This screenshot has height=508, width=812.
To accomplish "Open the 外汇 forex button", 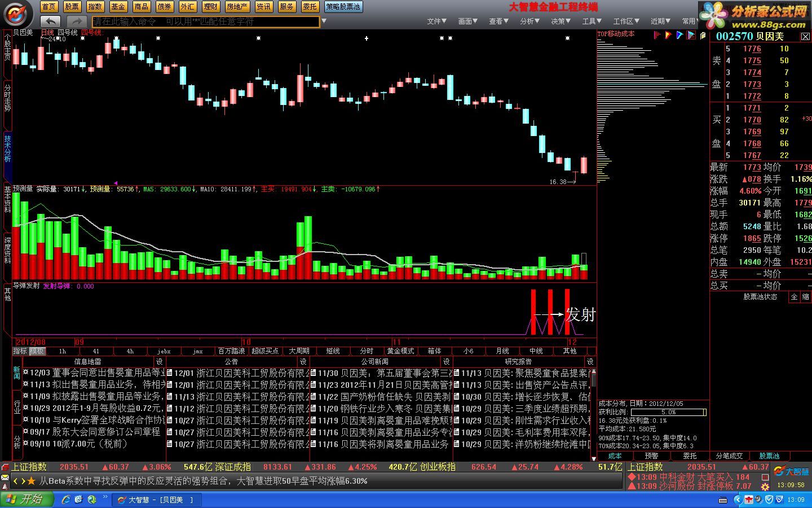I will [188, 7].
